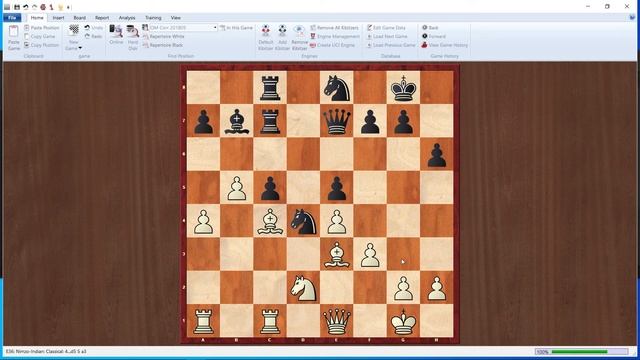Screen dimensions: 640x360
Task: Go Forward in game history
Action: (x=433, y=36)
